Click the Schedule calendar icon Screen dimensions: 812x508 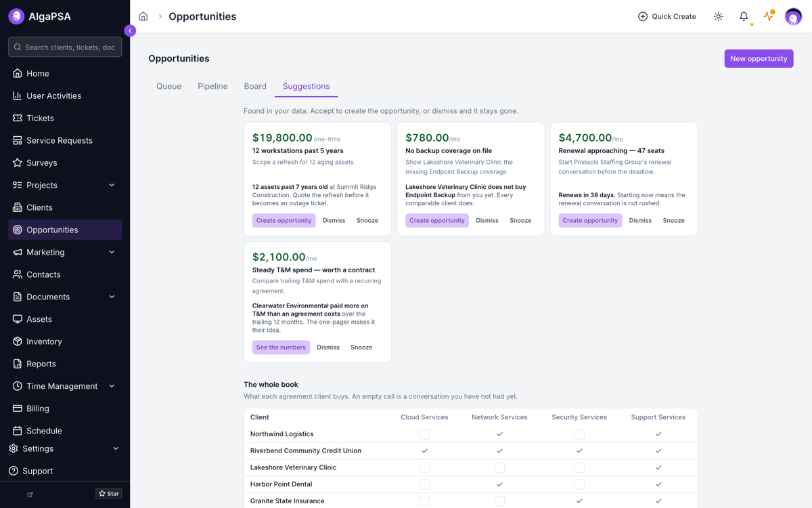[x=18, y=431]
